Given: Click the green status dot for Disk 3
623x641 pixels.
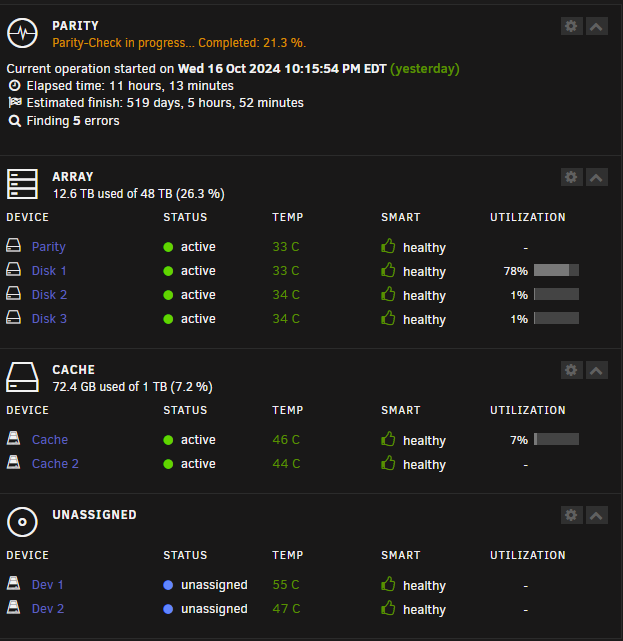Looking at the screenshot, I should coord(168,319).
